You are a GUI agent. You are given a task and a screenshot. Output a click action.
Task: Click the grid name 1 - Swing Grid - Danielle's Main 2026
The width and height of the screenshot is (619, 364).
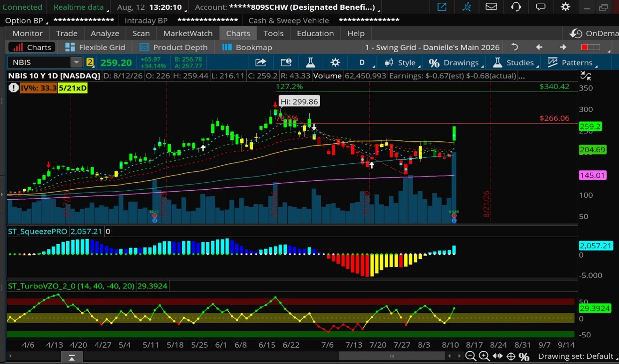(432, 47)
